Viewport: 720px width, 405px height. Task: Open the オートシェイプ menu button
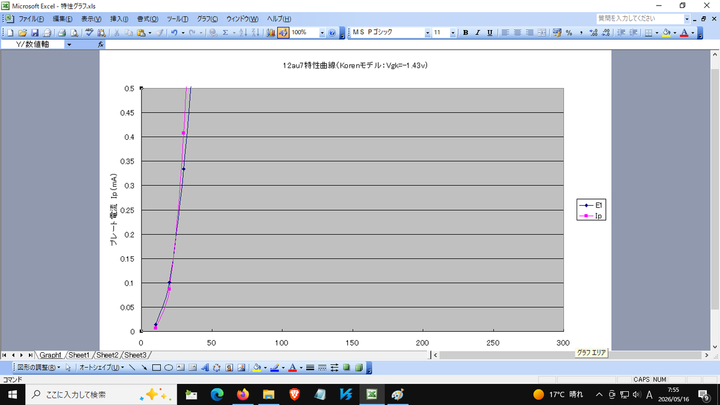(101, 368)
